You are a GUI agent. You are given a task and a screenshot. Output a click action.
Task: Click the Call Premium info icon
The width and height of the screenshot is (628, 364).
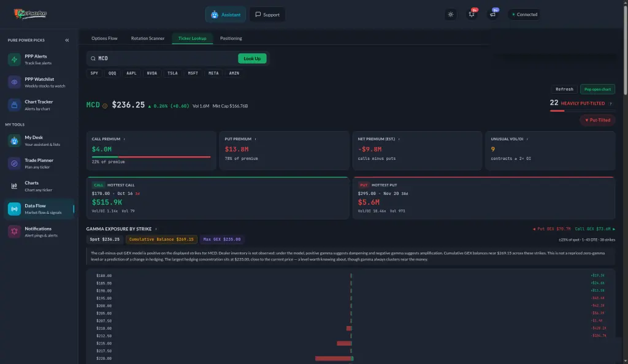(x=124, y=139)
